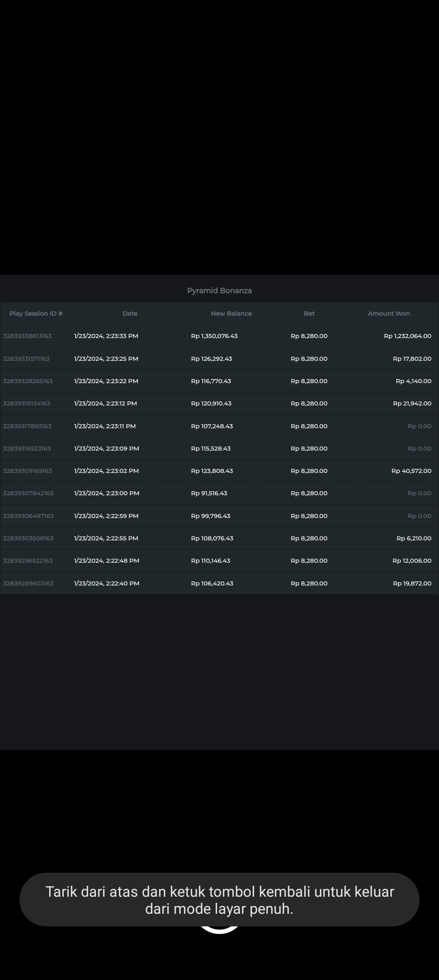Viewport: 439px width, 980px height.
Task: Tap the fullscreen exit hint toast message
Action: pos(219,900)
